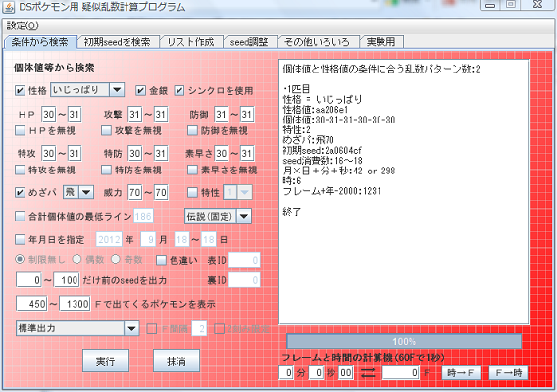557x392 pixels.
Task: Click the 抹消 button
Action: (177, 361)
